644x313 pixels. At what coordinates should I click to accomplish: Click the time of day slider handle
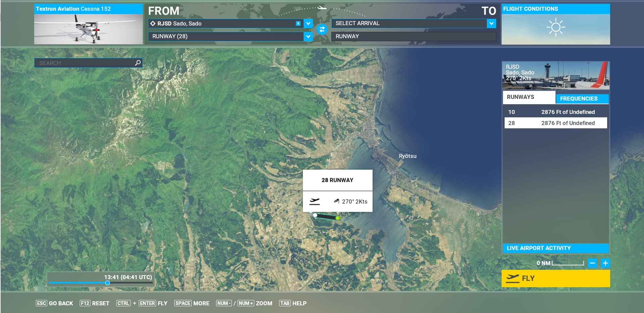(x=107, y=283)
